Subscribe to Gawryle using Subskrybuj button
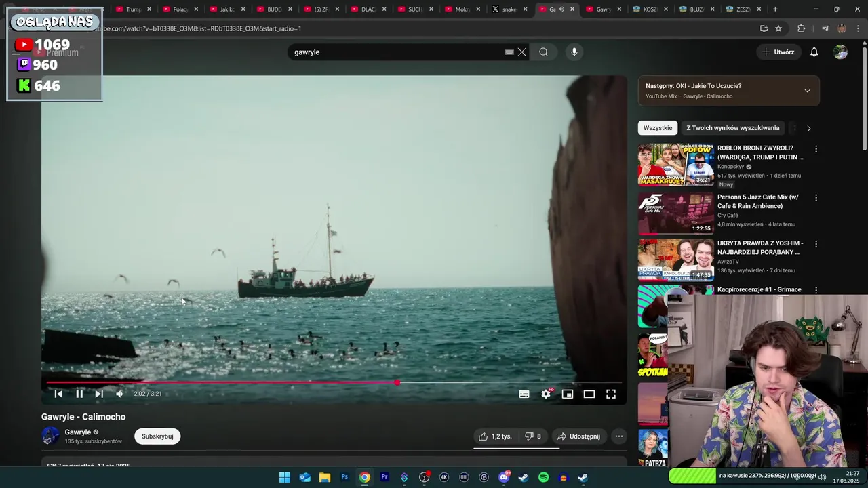The image size is (868, 488). (157, 436)
